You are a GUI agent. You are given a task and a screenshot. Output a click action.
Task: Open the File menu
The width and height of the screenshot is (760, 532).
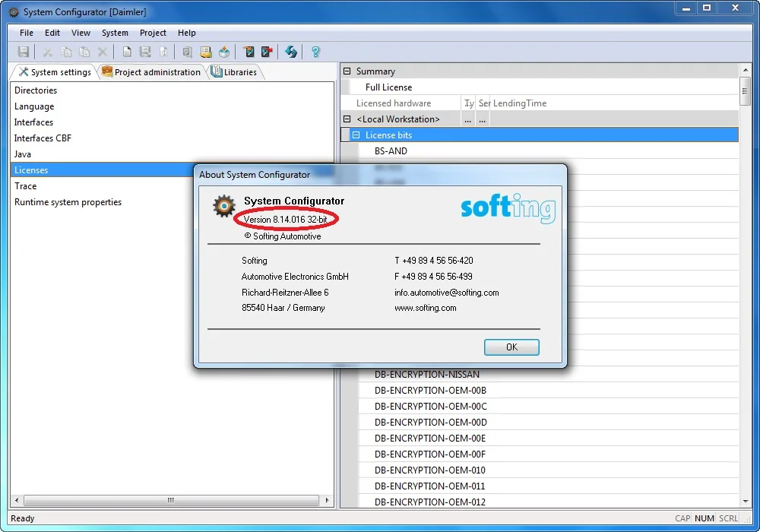click(x=27, y=33)
